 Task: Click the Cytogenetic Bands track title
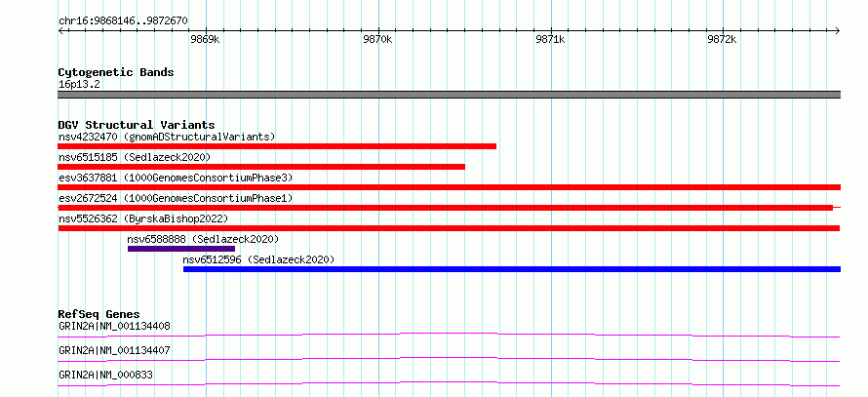pyautogui.click(x=116, y=72)
